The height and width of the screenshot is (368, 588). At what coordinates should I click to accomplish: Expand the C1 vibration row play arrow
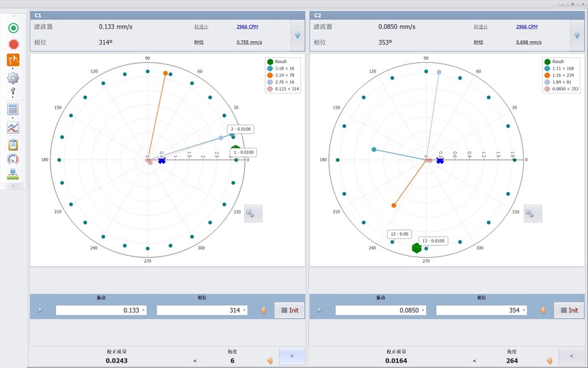40,310
